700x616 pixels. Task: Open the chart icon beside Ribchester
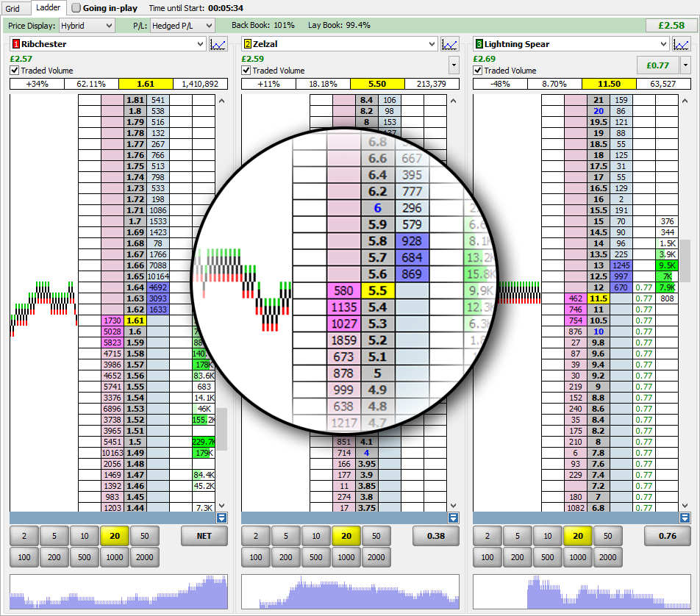click(218, 44)
